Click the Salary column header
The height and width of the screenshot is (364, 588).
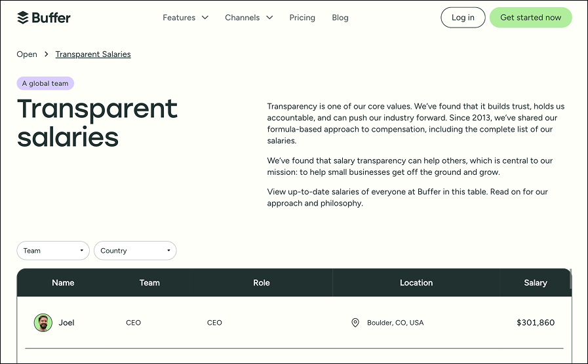tap(536, 283)
